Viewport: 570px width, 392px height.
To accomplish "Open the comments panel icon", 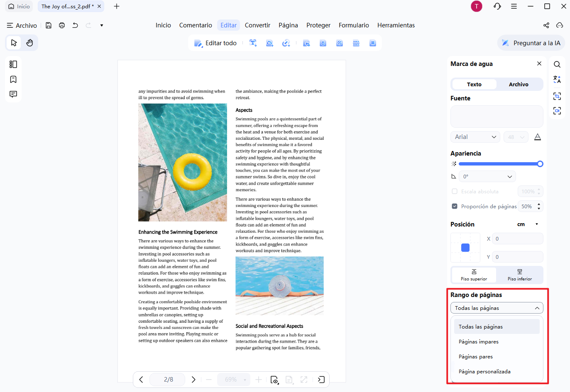I will pos(13,94).
